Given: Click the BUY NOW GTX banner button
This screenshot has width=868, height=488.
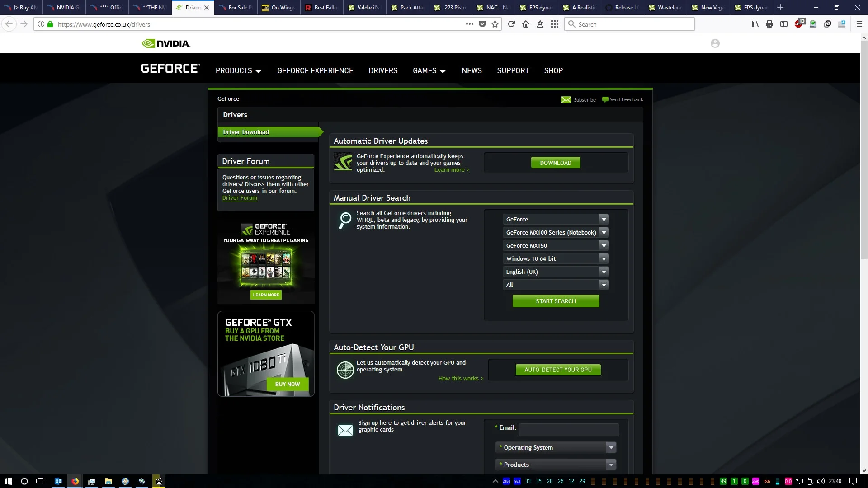Looking at the screenshot, I should (287, 384).
